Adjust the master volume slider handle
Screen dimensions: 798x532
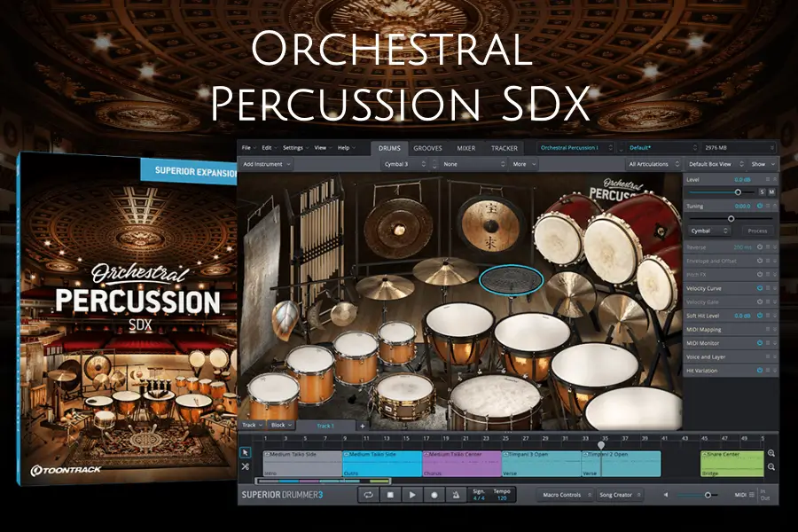click(708, 495)
